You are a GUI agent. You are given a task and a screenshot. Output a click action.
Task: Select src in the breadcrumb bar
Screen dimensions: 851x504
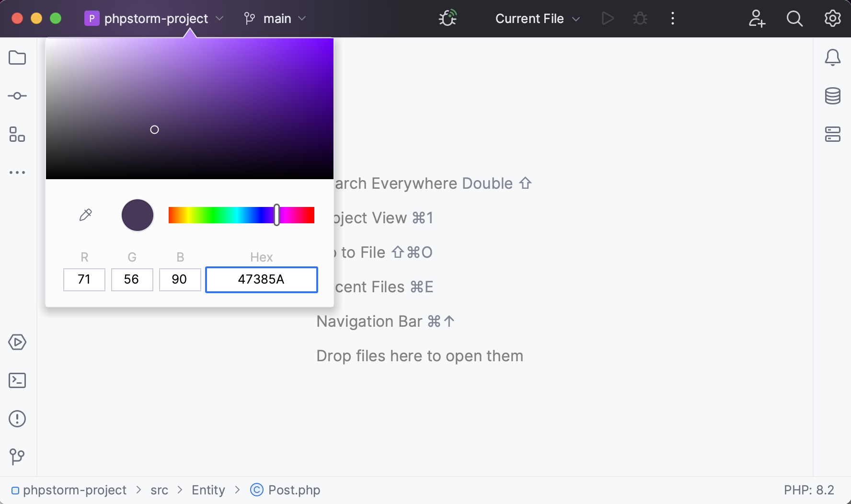coord(159,490)
